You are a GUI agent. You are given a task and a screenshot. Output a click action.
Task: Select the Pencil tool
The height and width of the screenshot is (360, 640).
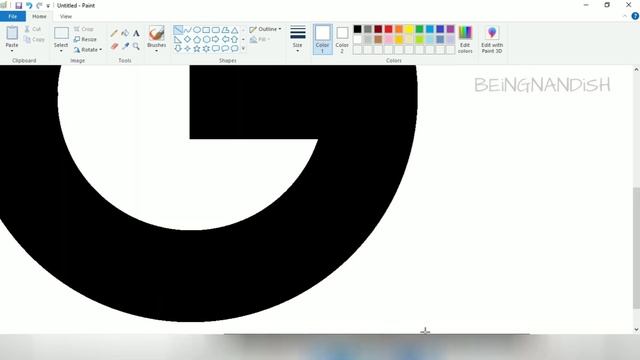(114, 34)
